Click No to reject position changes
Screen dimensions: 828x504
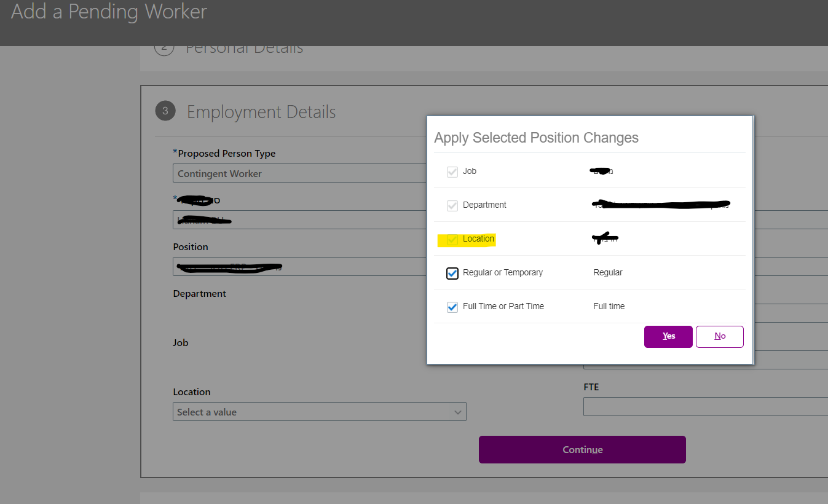[720, 336]
